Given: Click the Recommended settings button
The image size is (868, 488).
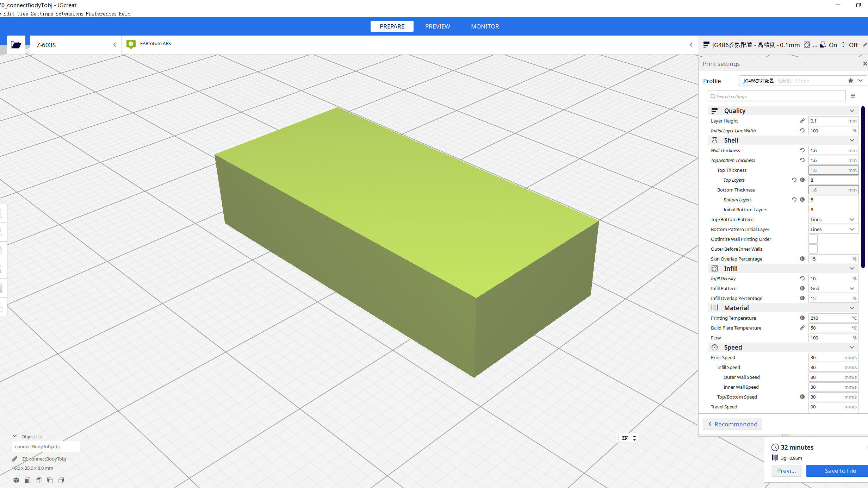Looking at the screenshot, I should tap(732, 424).
